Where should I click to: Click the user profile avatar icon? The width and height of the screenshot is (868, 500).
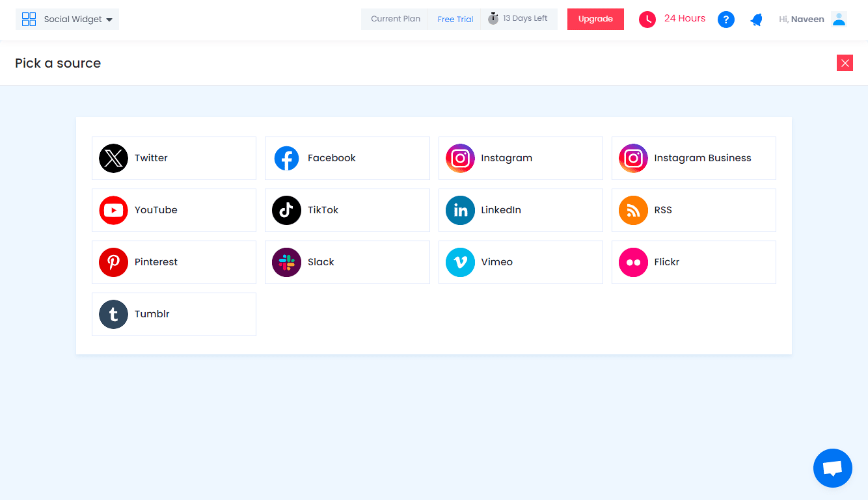pos(839,19)
